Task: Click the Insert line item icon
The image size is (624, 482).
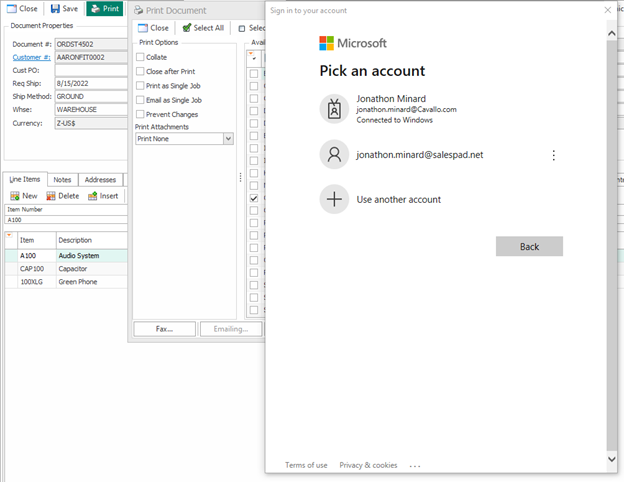Action: 92,196
